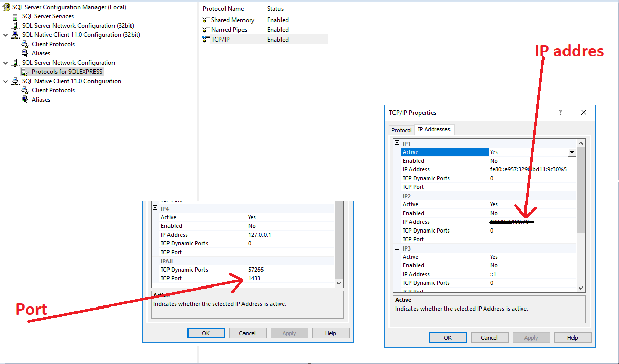Select SQL Native Client 11.0 Configuration (32bit) icon
The width and height of the screenshot is (619, 364).
click(15, 35)
